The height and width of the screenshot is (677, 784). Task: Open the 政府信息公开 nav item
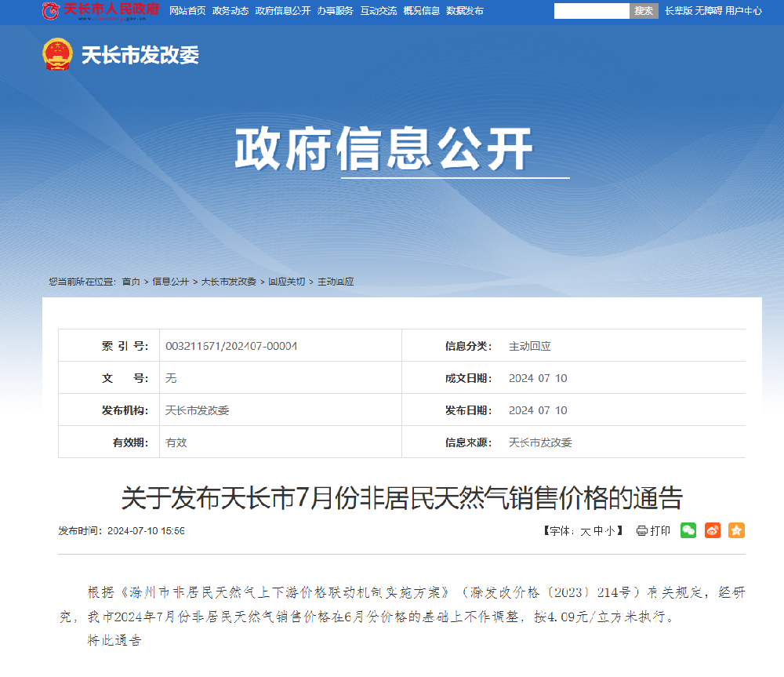coord(283,10)
